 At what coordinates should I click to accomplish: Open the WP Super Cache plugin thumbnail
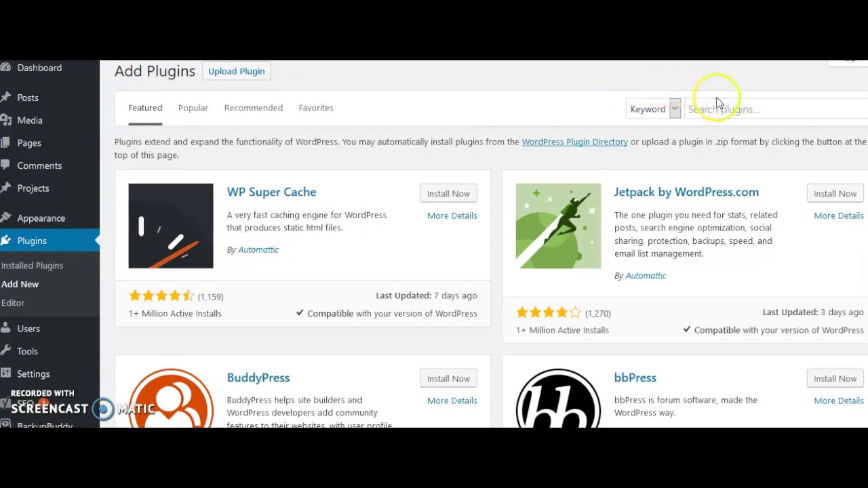(171, 226)
